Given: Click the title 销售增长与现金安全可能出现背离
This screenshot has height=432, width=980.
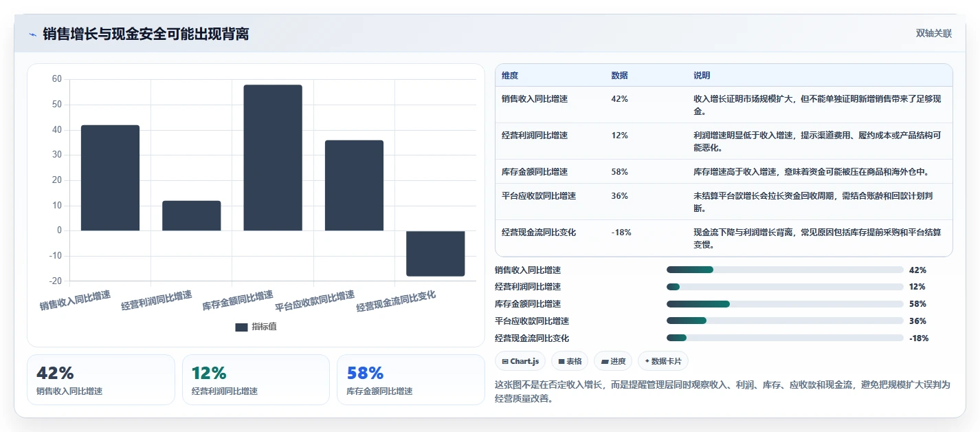Looking at the screenshot, I should (x=146, y=34).
